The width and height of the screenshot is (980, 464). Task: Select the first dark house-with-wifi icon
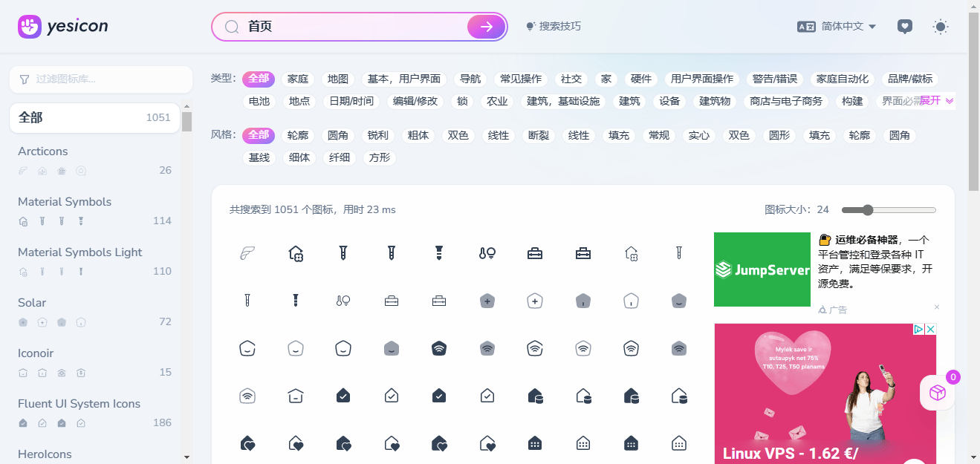click(x=439, y=348)
